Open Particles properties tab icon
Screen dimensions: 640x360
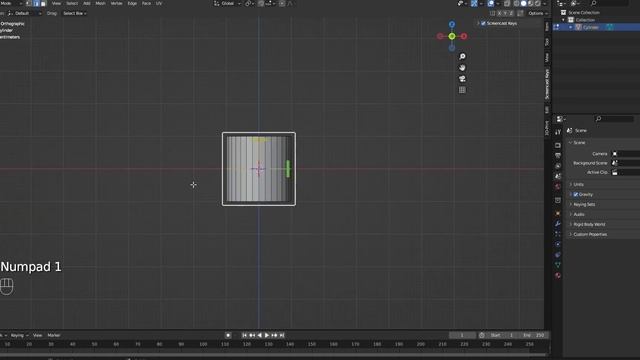coord(558,234)
